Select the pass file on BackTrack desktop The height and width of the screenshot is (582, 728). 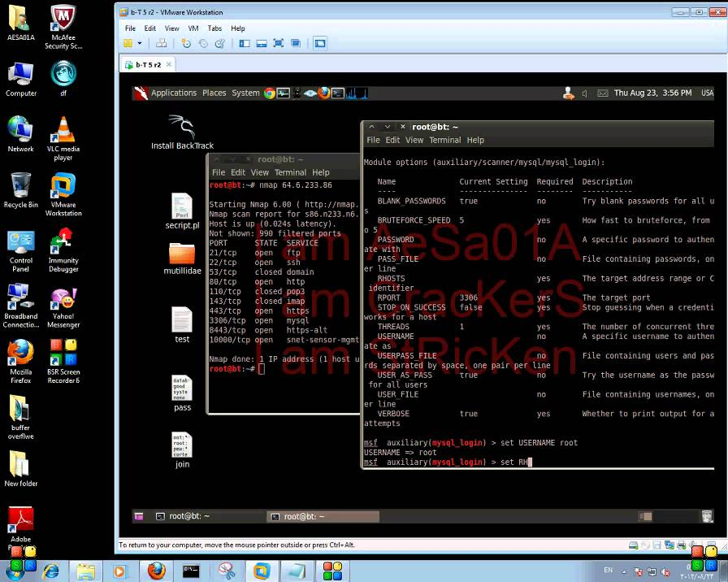(182, 393)
